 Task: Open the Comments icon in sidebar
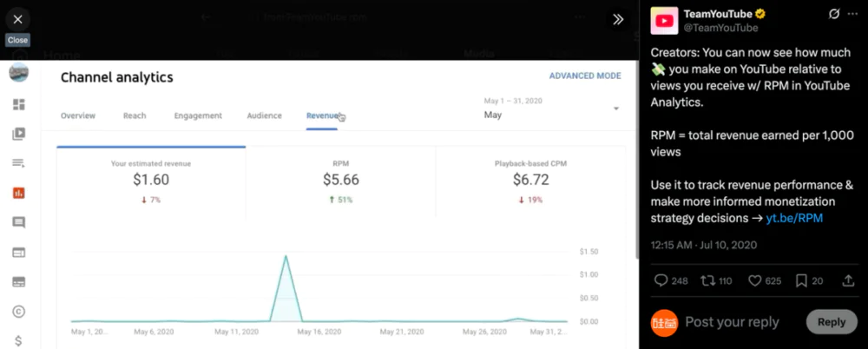(x=18, y=222)
